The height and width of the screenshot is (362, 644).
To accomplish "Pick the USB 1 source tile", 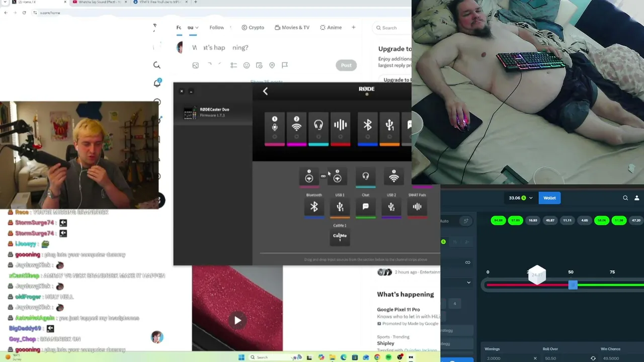I will [x=340, y=208].
